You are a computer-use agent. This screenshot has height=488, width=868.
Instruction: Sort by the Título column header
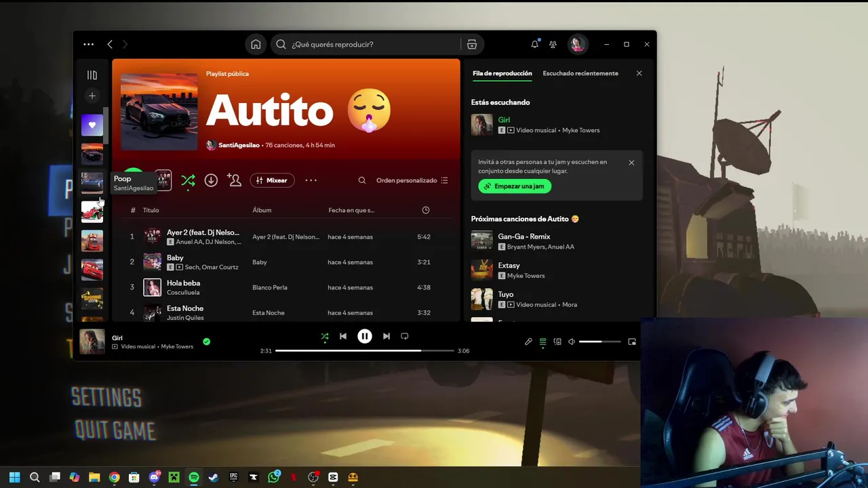pos(151,210)
